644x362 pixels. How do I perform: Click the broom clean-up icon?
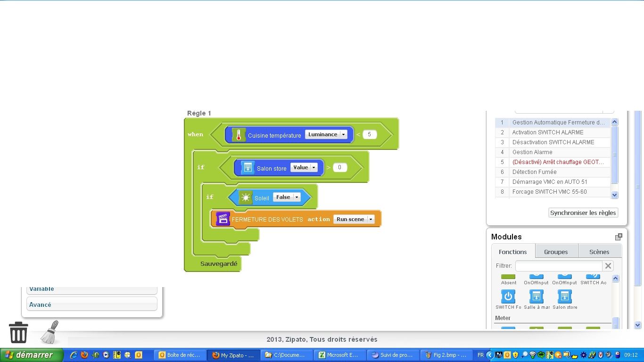point(50,332)
